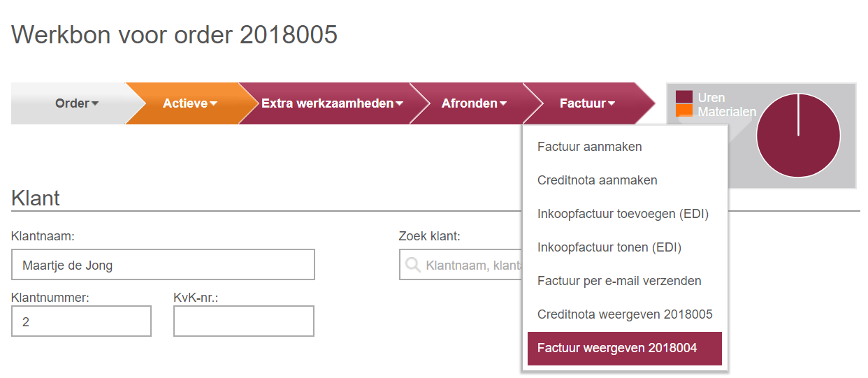Click the Materialen orange legend swatch
The height and width of the screenshot is (378, 868).
tap(684, 111)
